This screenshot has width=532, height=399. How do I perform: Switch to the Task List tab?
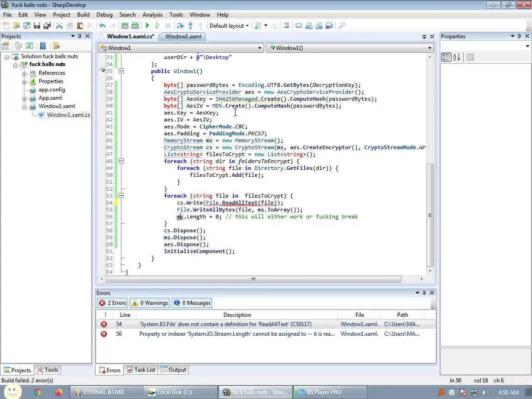[141, 370]
